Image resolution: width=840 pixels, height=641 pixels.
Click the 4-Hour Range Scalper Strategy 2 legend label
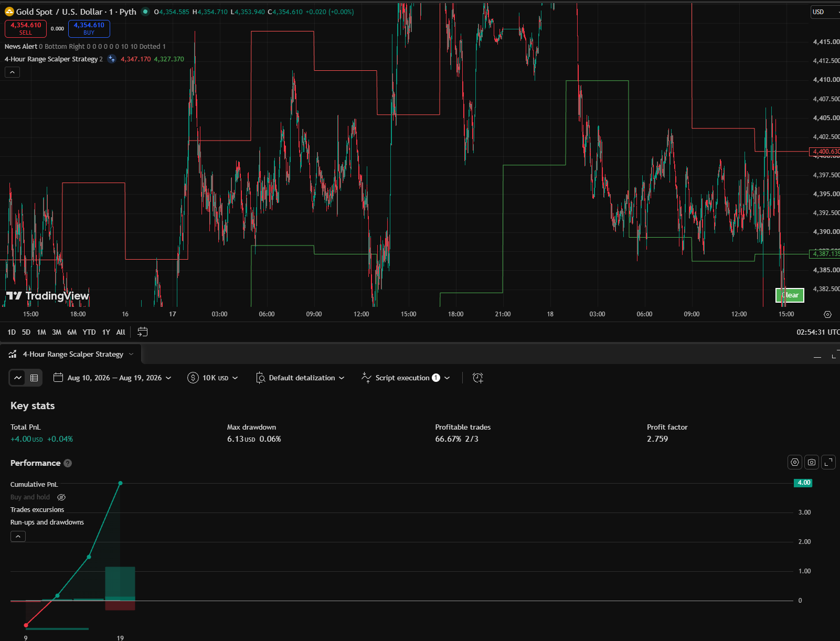[54, 59]
